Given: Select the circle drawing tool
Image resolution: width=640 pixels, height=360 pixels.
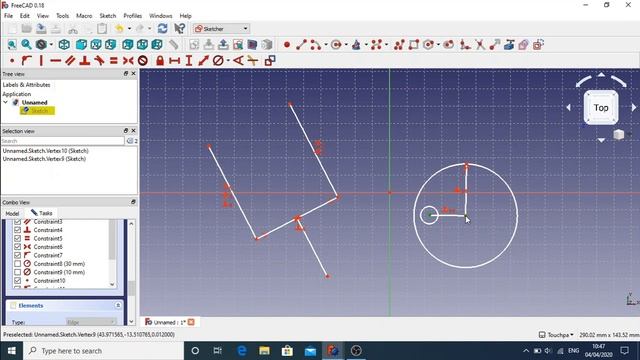Looking at the screenshot, I should (336, 44).
